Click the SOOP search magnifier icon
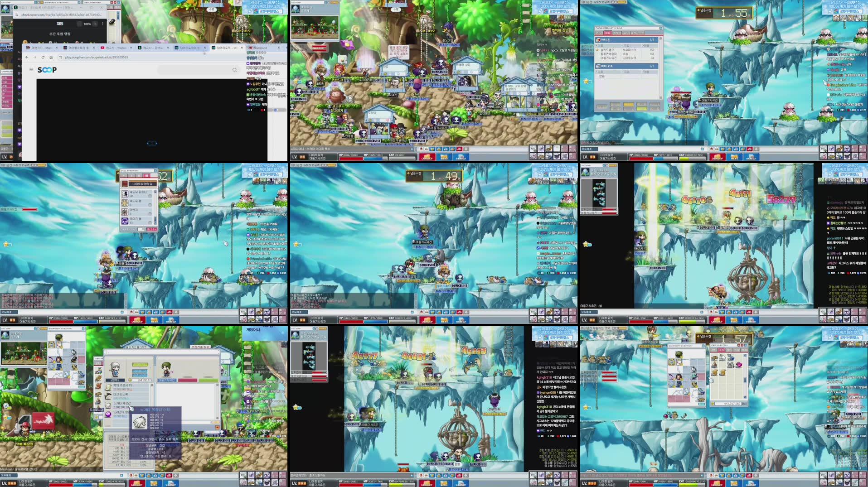The width and height of the screenshot is (868, 487). pyautogui.click(x=234, y=70)
